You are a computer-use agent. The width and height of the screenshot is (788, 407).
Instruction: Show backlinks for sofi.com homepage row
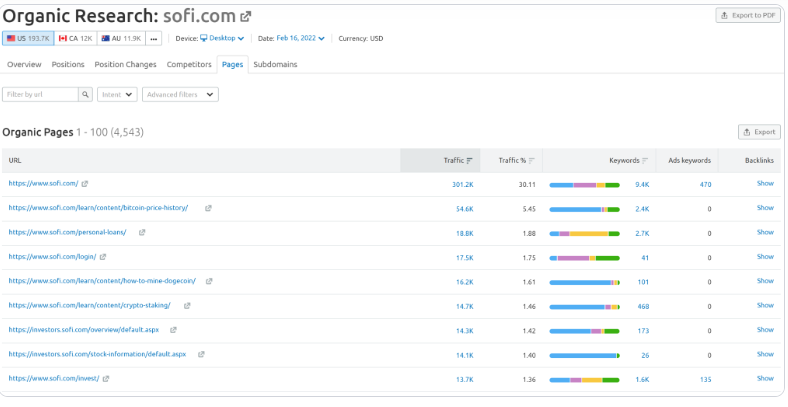pyautogui.click(x=765, y=183)
